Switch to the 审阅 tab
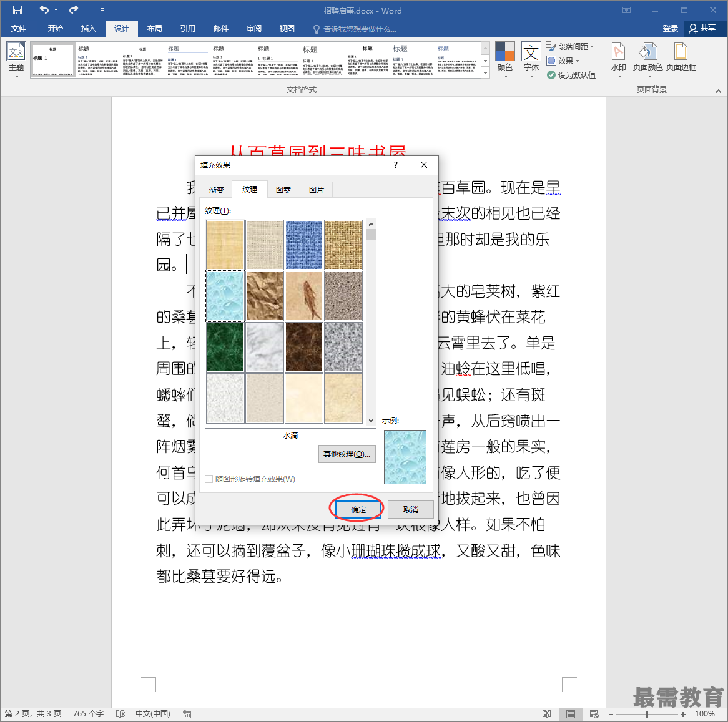This screenshot has width=728, height=722. (x=254, y=29)
